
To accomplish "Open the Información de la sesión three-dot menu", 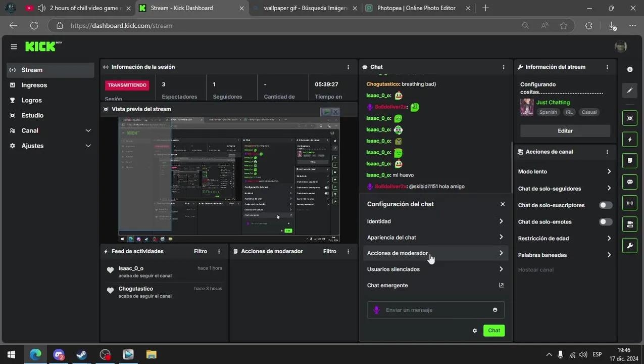I will 348,67.
